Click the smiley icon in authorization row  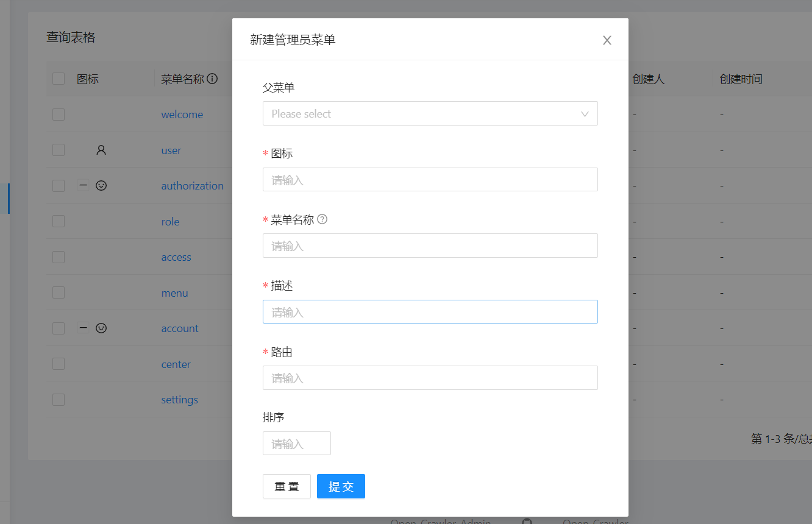click(101, 185)
